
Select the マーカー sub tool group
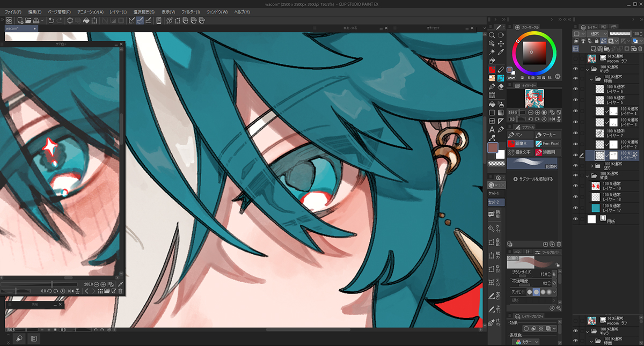click(547, 135)
